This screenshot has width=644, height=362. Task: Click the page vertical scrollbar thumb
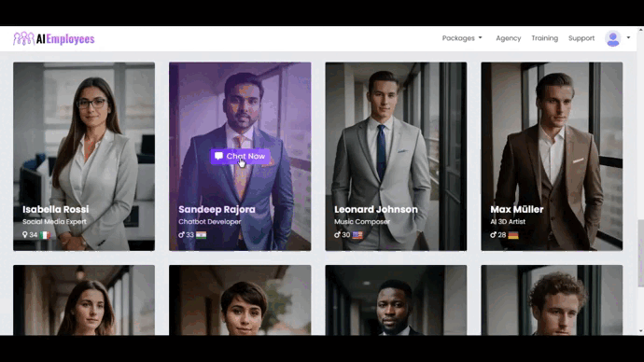[640, 253]
